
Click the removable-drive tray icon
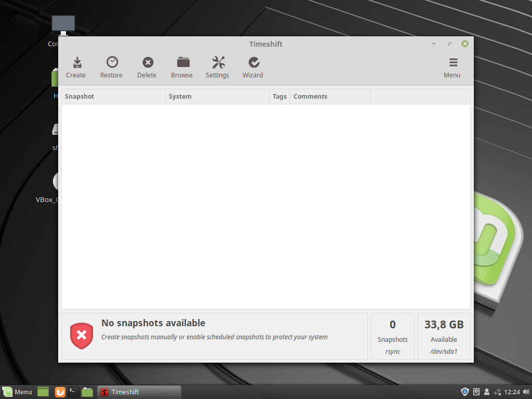coord(476,392)
